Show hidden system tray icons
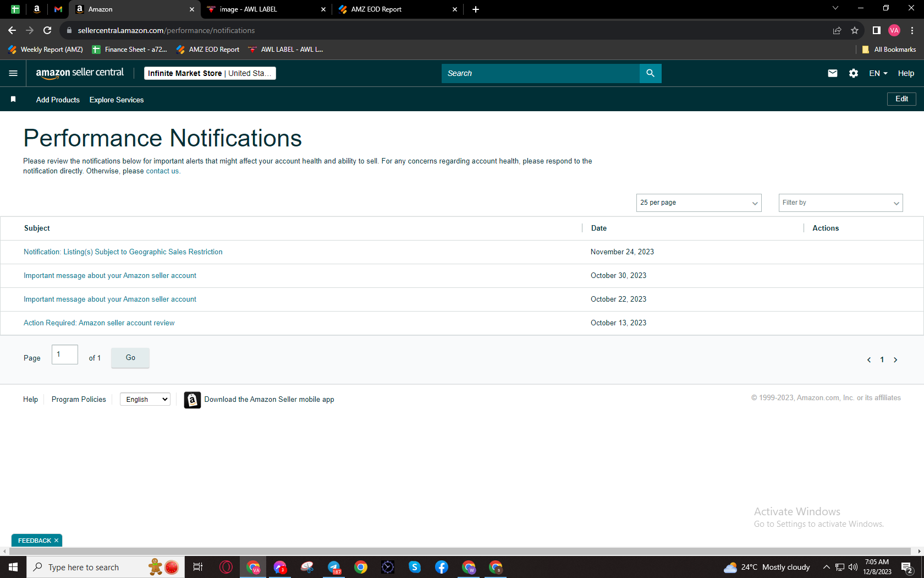The image size is (924, 578). [826, 567]
